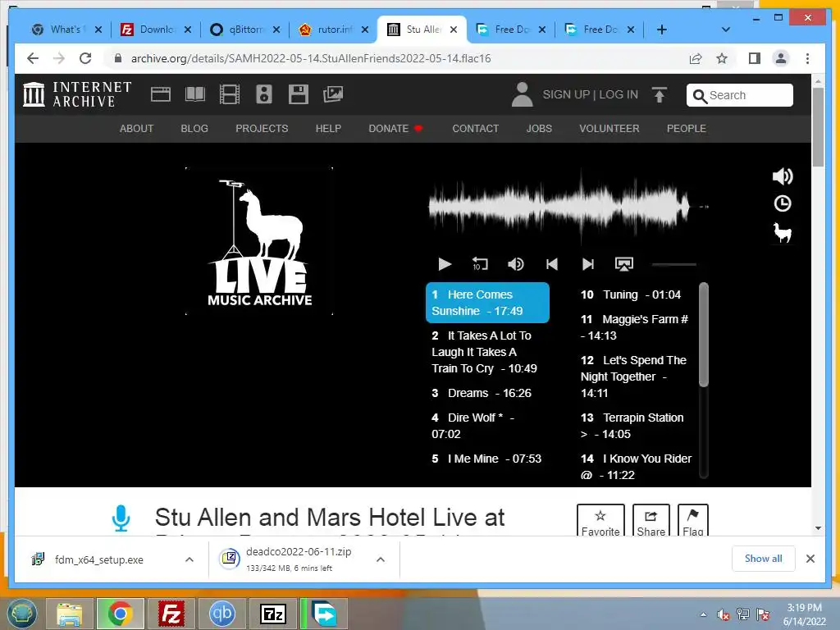Click the large speaker icon at right
The height and width of the screenshot is (630, 840).
tap(783, 176)
